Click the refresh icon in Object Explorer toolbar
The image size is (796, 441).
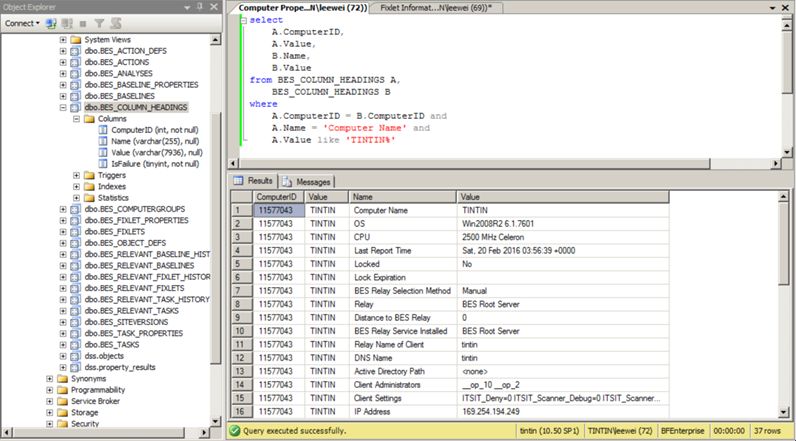(x=116, y=23)
